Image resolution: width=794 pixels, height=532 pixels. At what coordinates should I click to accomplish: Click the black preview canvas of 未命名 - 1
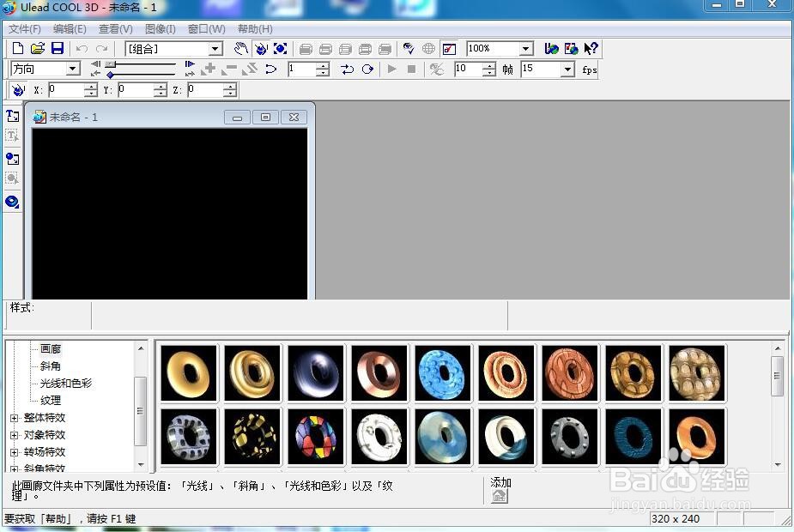pyautogui.click(x=170, y=214)
